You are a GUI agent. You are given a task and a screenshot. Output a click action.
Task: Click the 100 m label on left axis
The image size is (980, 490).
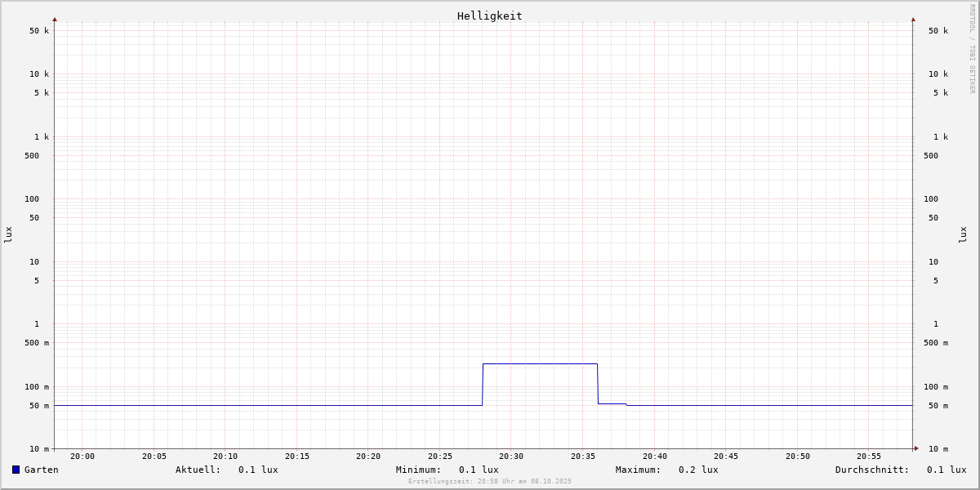click(37, 387)
